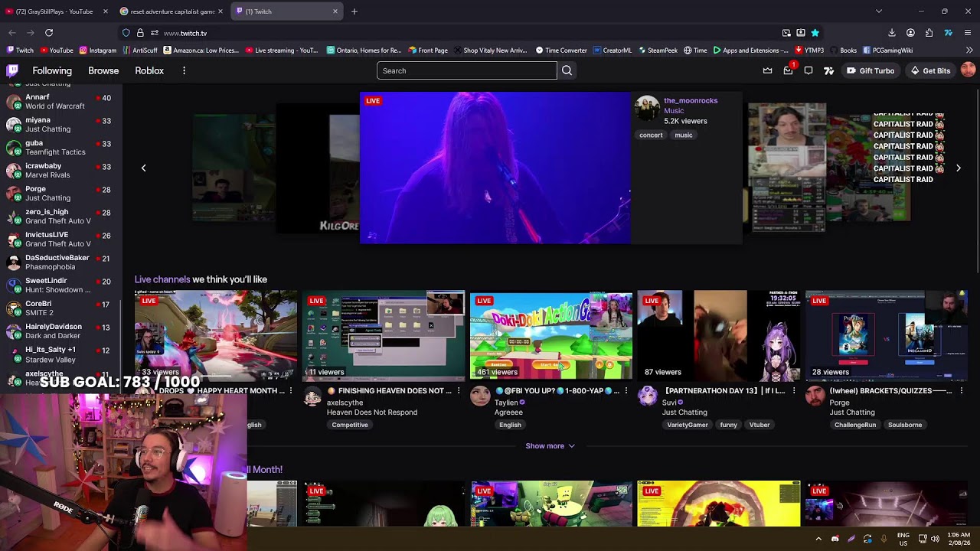Open the 28 viewers Porge stream thumbnail

[x=887, y=336]
